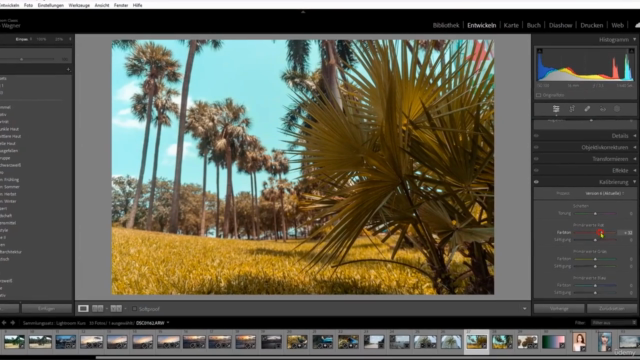Open the Werkzeuge menu
Screen dimensions: 640x360
[79, 5]
